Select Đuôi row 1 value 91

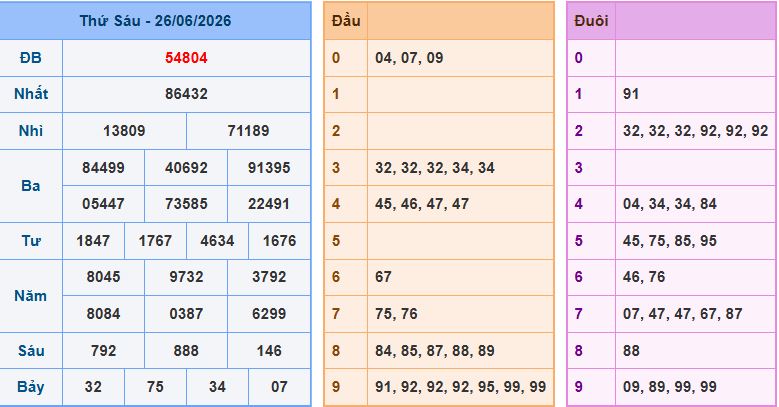click(631, 94)
